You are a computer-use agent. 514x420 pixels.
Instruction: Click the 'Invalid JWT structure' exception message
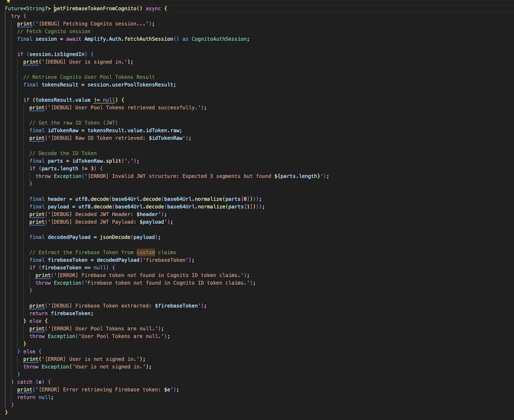click(204, 176)
